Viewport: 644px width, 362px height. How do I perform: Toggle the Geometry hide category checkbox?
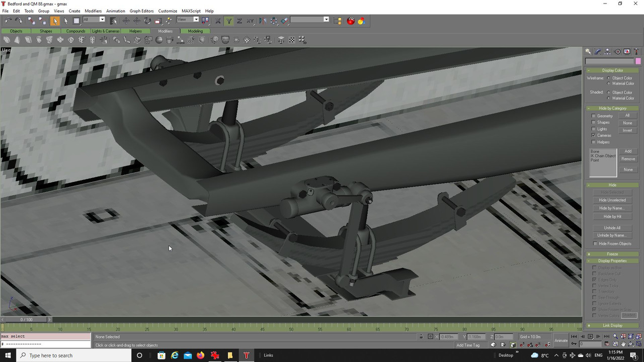click(x=594, y=116)
